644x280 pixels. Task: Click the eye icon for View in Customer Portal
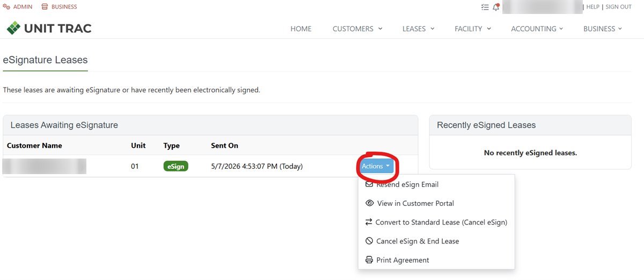369,203
